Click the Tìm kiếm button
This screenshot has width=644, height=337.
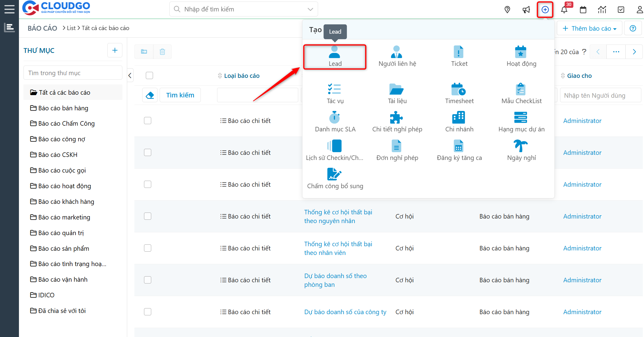(x=180, y=95)
